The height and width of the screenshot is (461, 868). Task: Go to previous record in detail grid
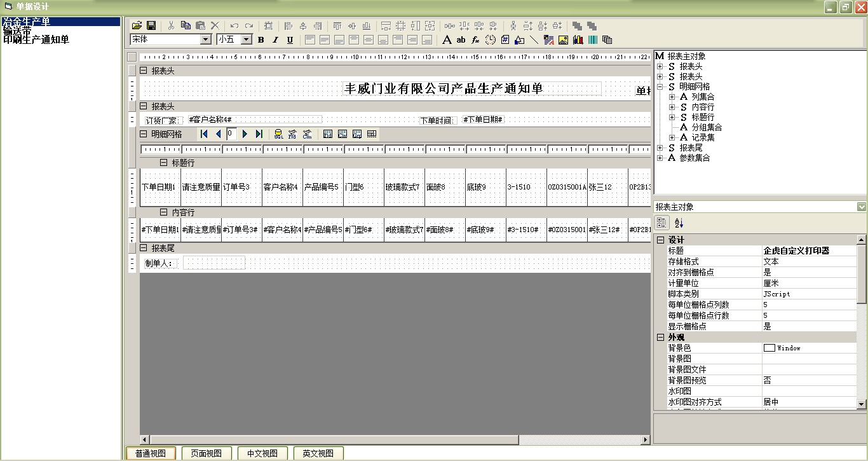click(x=219, y=134)
